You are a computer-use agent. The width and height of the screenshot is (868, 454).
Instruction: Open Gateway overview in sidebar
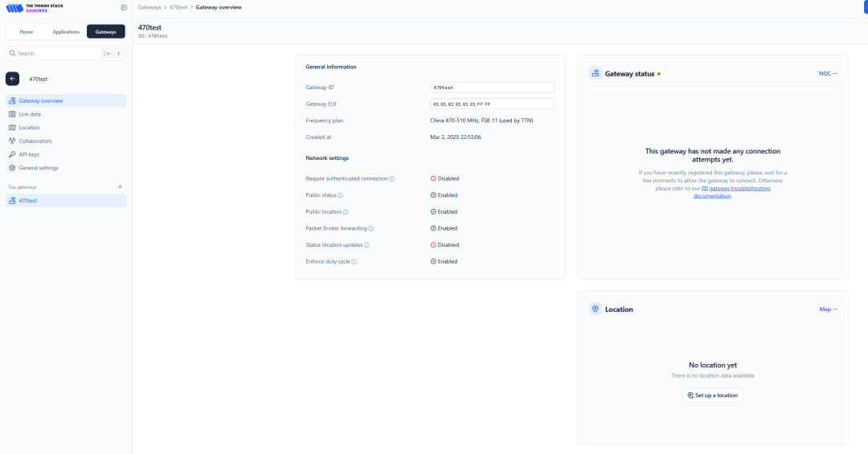[66, 100]
